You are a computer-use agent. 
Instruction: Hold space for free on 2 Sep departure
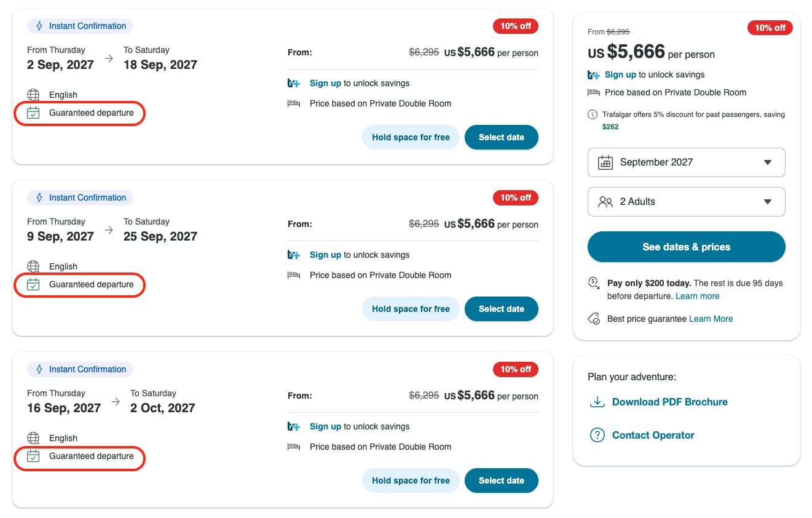coord(411,137)
